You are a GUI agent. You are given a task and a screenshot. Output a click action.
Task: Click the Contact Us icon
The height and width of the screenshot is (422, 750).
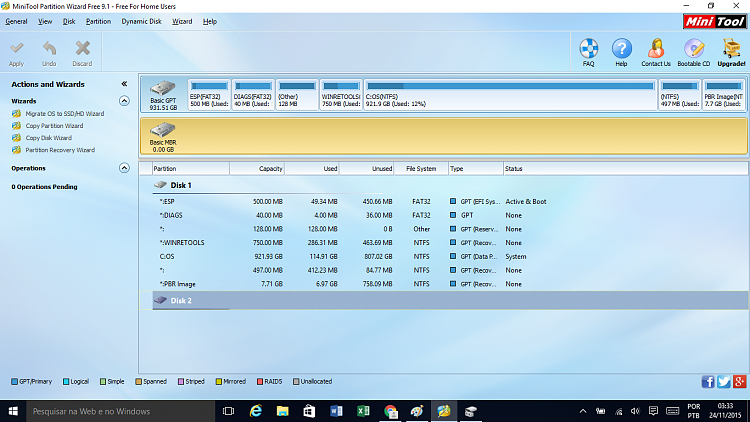[656, 48]
